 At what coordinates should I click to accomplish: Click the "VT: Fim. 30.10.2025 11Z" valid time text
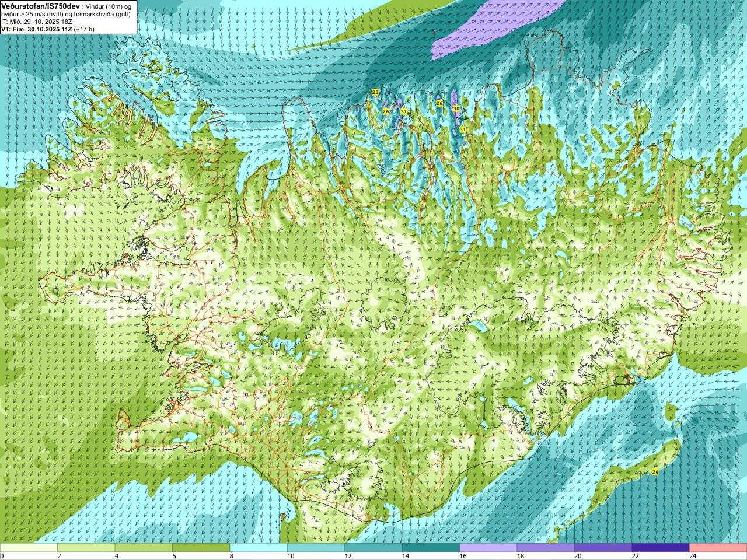tap(37, 29)
